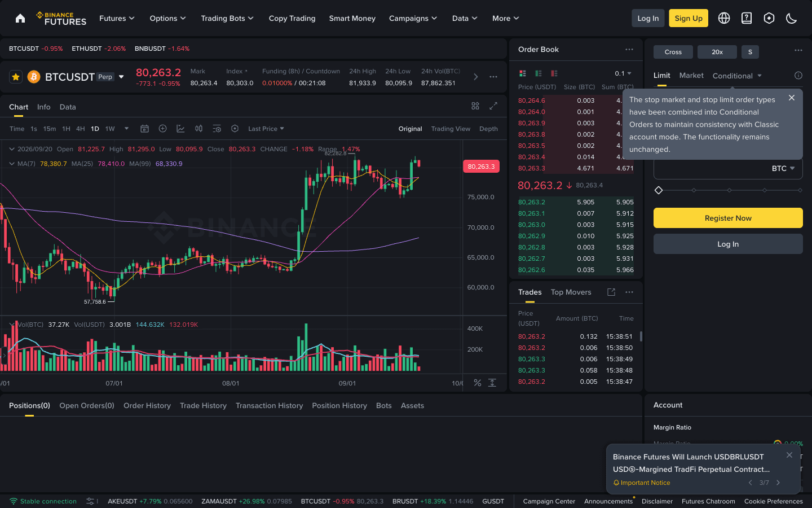Show more market stats arrow
812x508 pixels.
[475, 77]
